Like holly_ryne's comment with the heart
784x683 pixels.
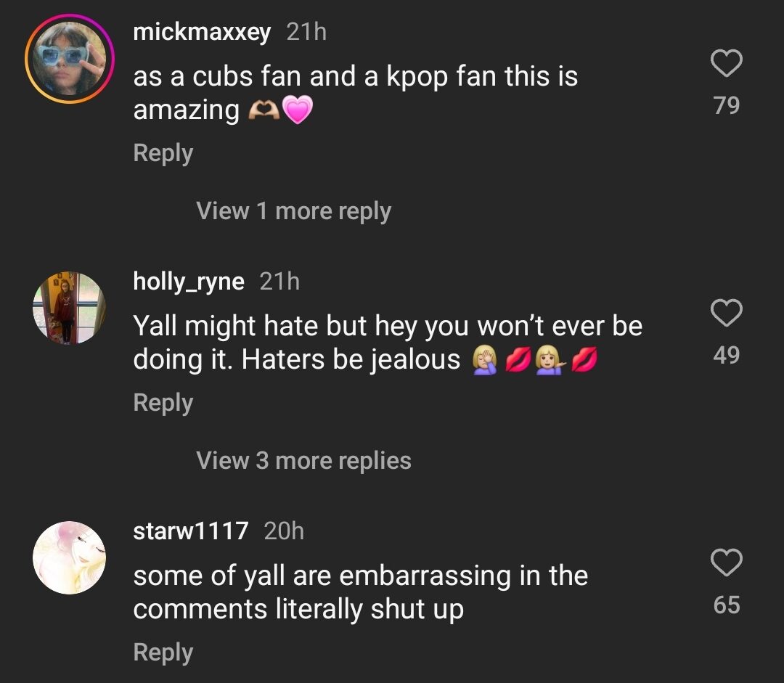click(x=726, y=313)
